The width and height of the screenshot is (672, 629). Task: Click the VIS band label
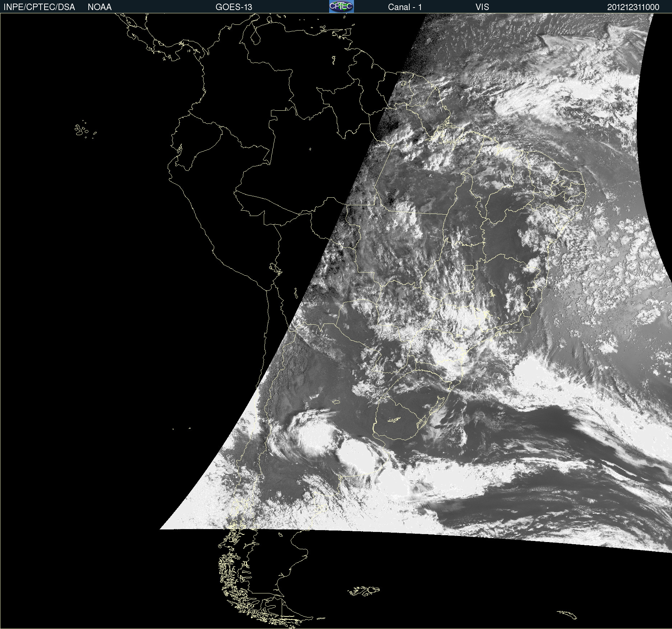coord(482,7)
